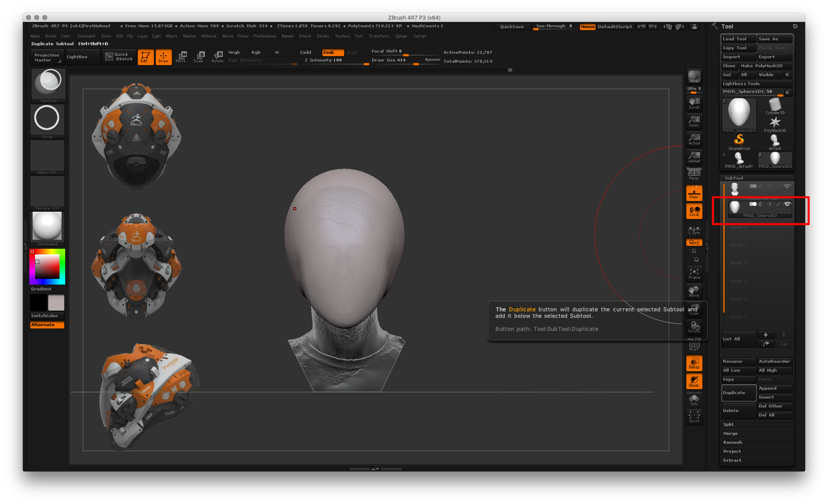The image size is (828, 504).
Task: Switch to the Rotate transform tool in top toolbar
Action: pos(217,57)
